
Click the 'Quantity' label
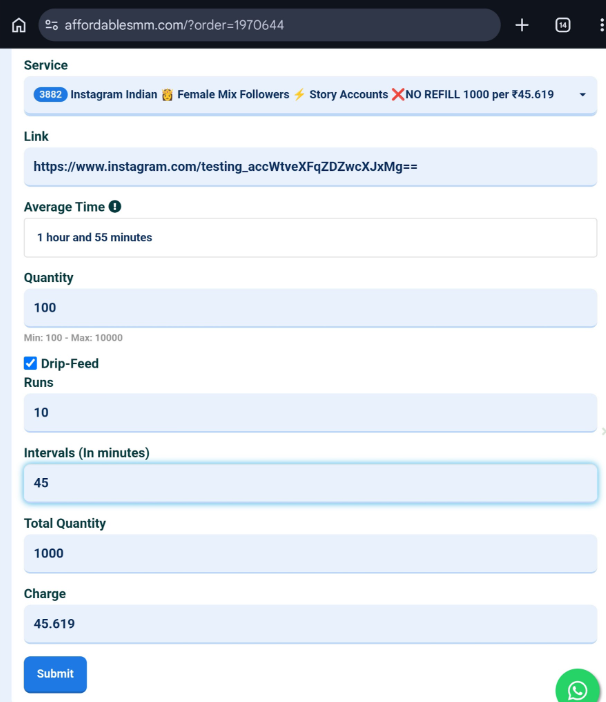[x=48, y=278]
